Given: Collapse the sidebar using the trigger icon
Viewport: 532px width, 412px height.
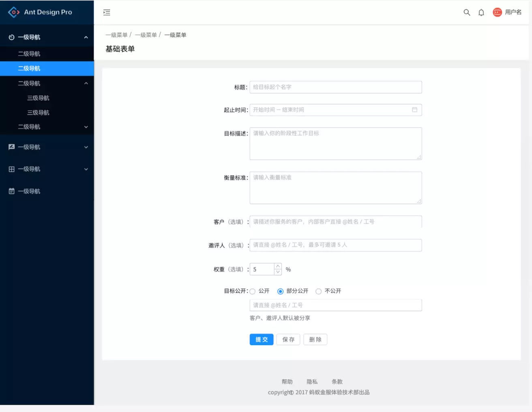Looking at the screenshot, I should [x=107, y=13].
